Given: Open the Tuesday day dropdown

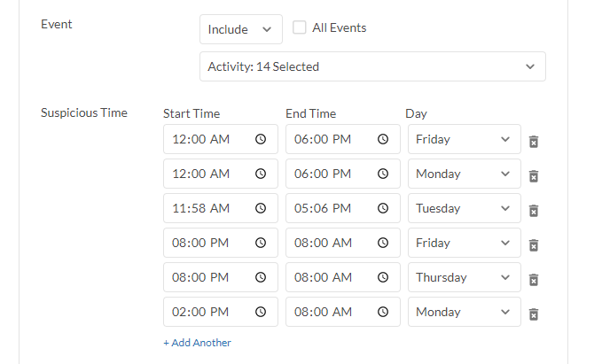Looking at the screenshot, I should click(464, 209).
